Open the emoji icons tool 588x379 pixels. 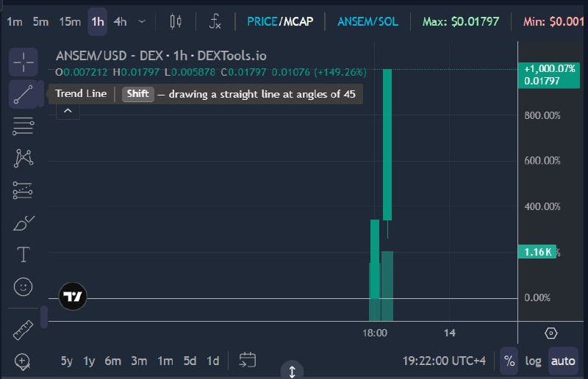tap(24, 286)
